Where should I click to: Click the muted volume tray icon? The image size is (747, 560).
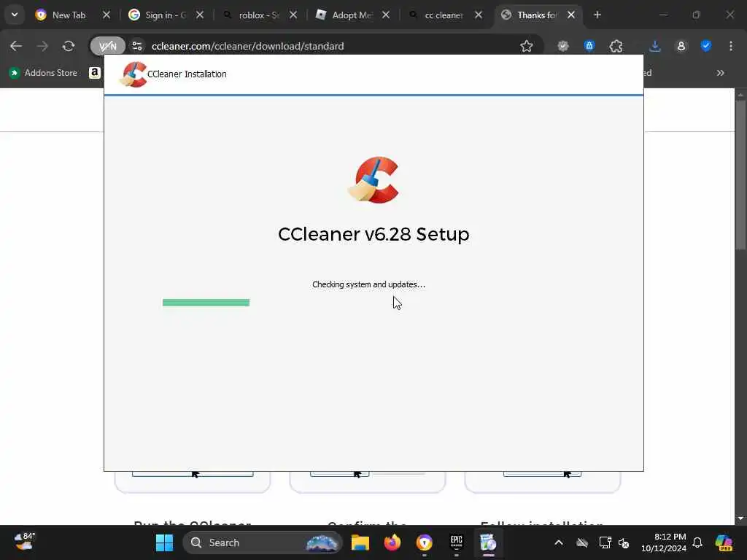624,542
